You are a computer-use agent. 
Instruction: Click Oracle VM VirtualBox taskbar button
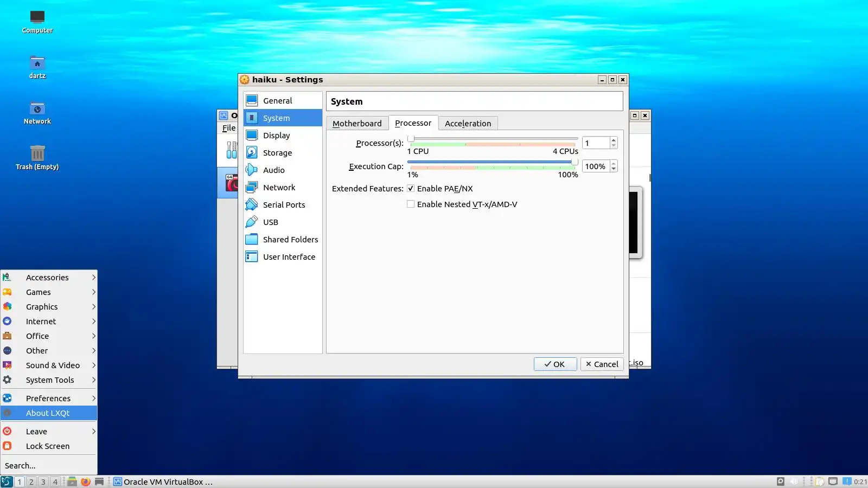coord(164,481)
